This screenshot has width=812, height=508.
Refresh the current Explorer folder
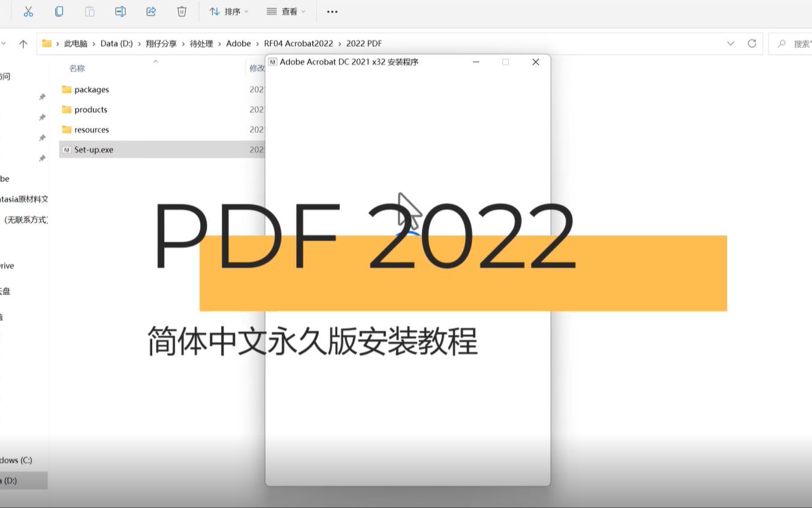[752, 43]
